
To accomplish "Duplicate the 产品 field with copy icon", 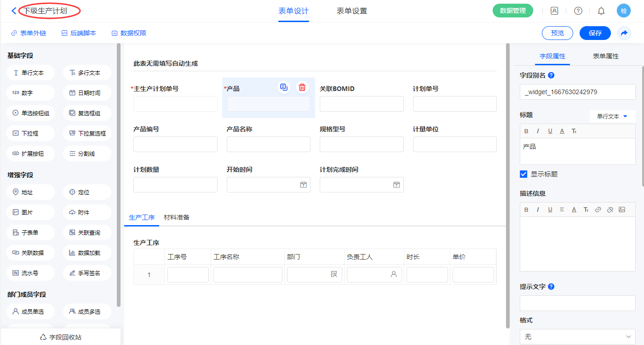I will (x=284, y=88).
